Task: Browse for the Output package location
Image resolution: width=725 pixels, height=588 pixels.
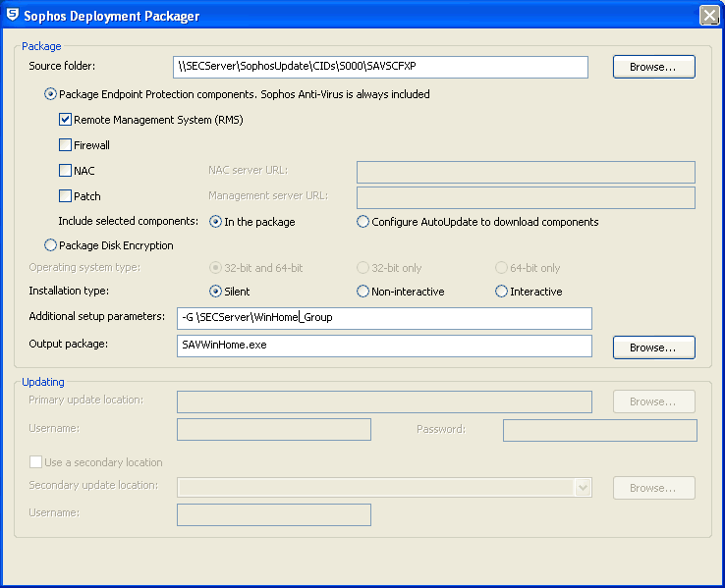Action: [x=654, y=347]
